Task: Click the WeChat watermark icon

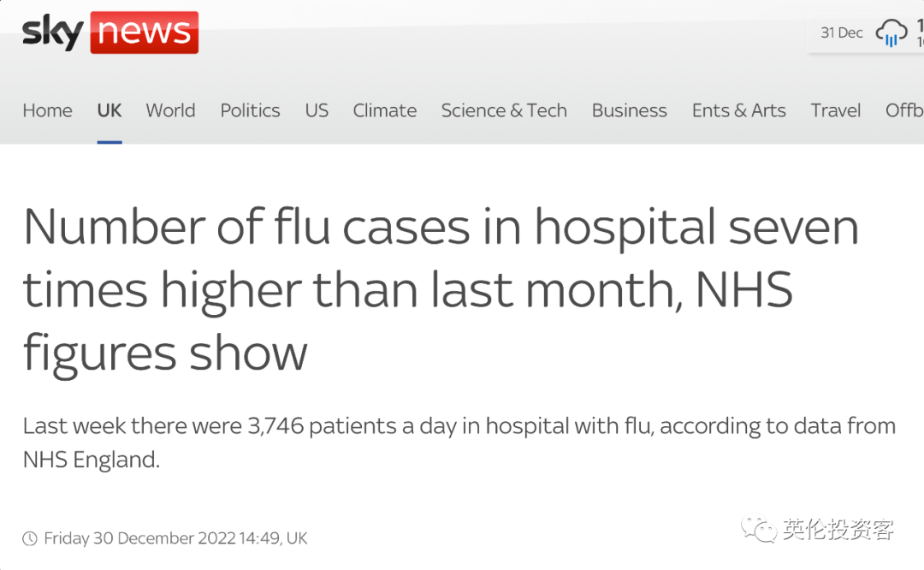Action: [759, 529]
